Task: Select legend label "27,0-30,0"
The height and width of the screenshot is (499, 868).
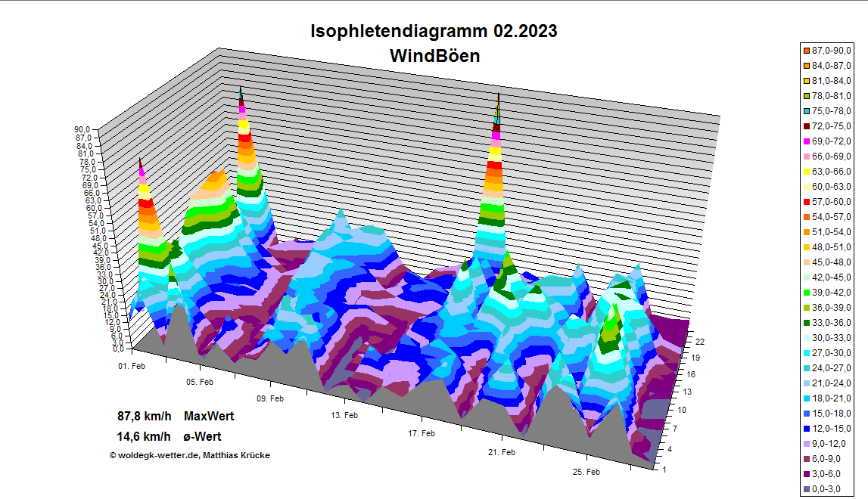Action: 832,353
